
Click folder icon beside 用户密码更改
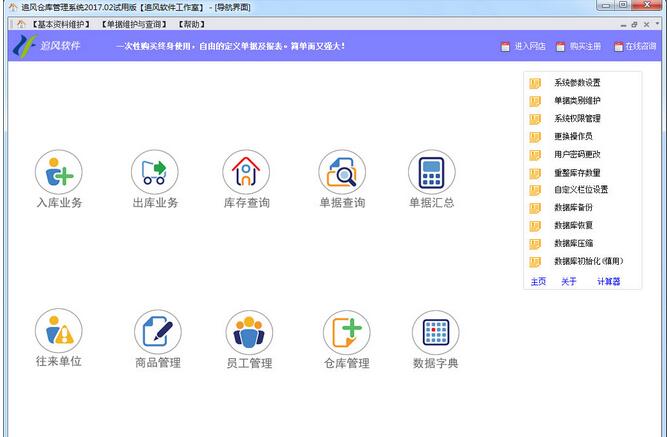[535, 154]
